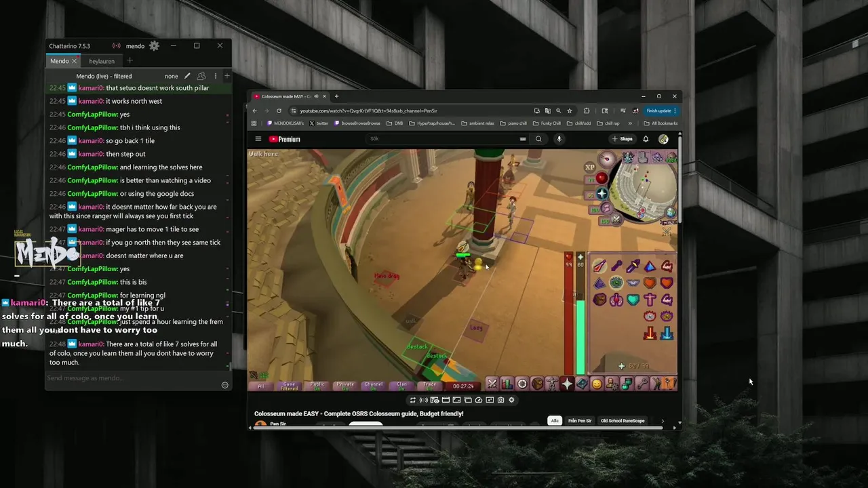The image size is (868, 488).
Task: Mute the Colosseum made EASY browser tab
Action: click(317, 96)
